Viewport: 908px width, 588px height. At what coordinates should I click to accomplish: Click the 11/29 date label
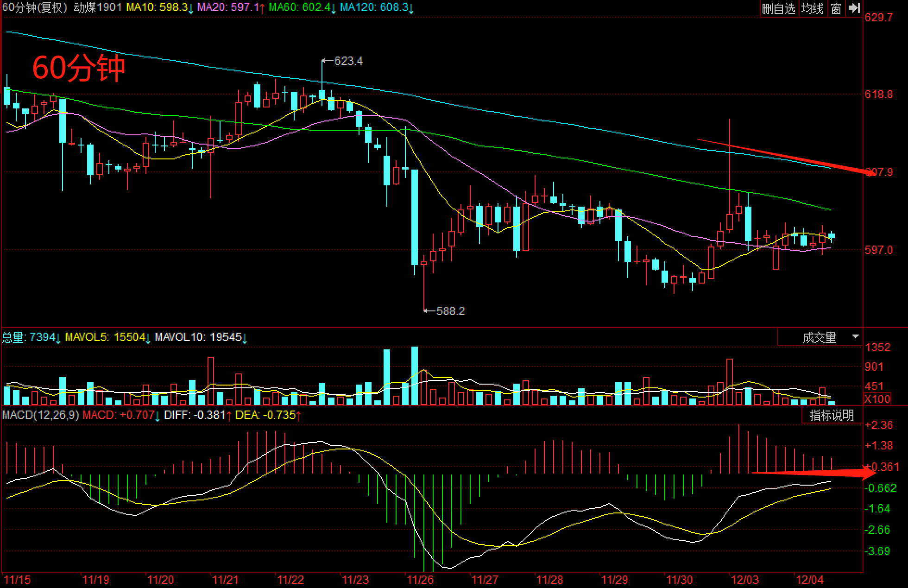click(615, 580)
